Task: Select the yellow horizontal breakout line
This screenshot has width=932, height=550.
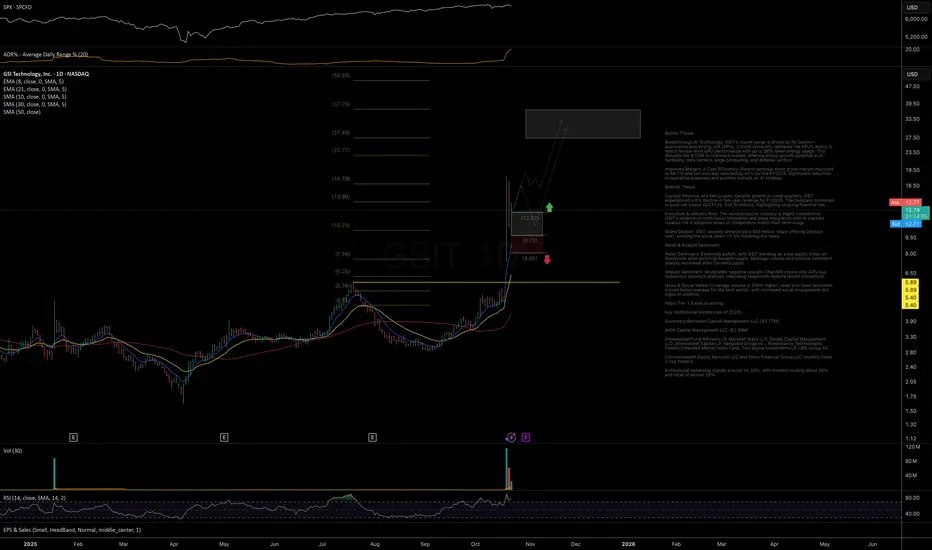Action: click(486, 282)
